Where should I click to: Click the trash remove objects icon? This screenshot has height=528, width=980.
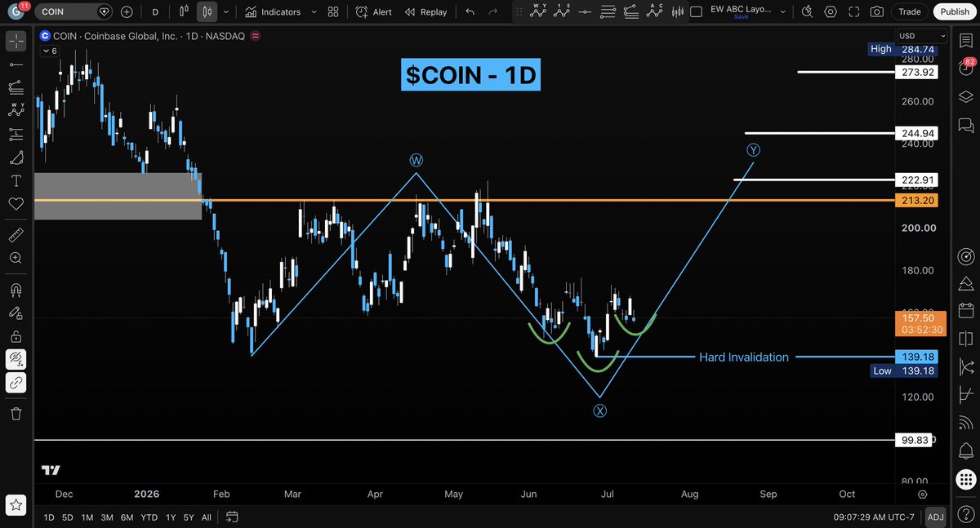[16, 414]
